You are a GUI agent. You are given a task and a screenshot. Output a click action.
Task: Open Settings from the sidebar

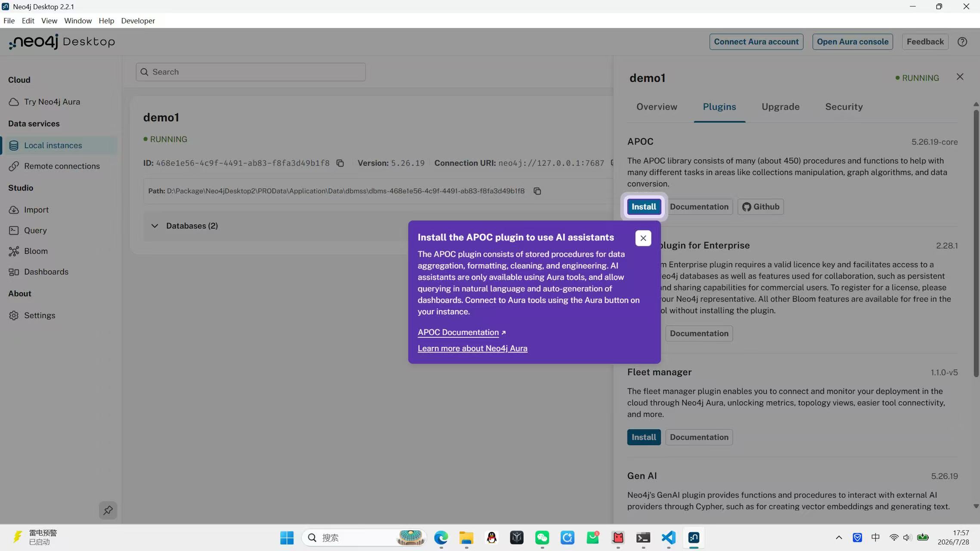pos(40,316)
